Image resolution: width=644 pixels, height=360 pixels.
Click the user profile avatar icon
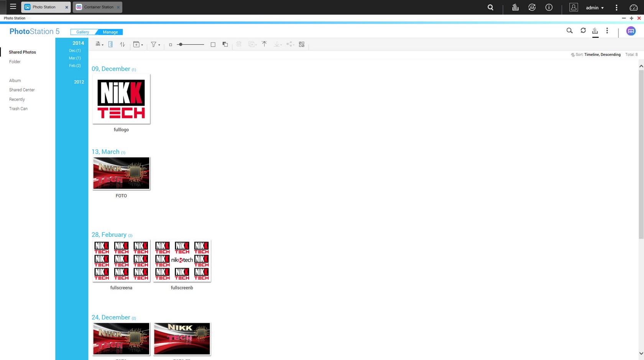coord(573,7)
